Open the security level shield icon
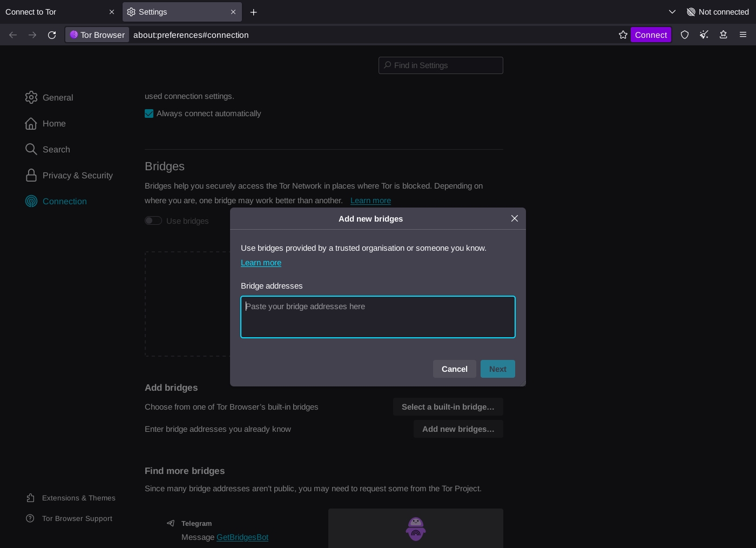Image resolution: width=756 pixels, height=548 pixels. tap(685, 35)
